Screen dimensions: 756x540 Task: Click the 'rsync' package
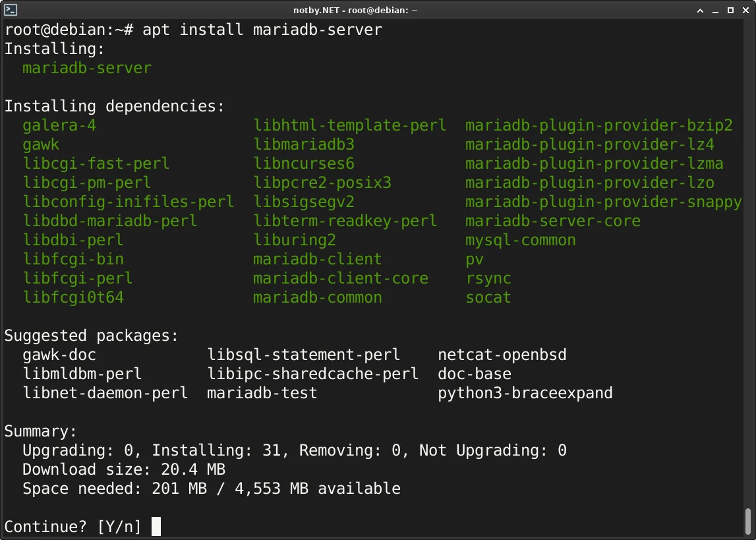(x=488, y=279)
